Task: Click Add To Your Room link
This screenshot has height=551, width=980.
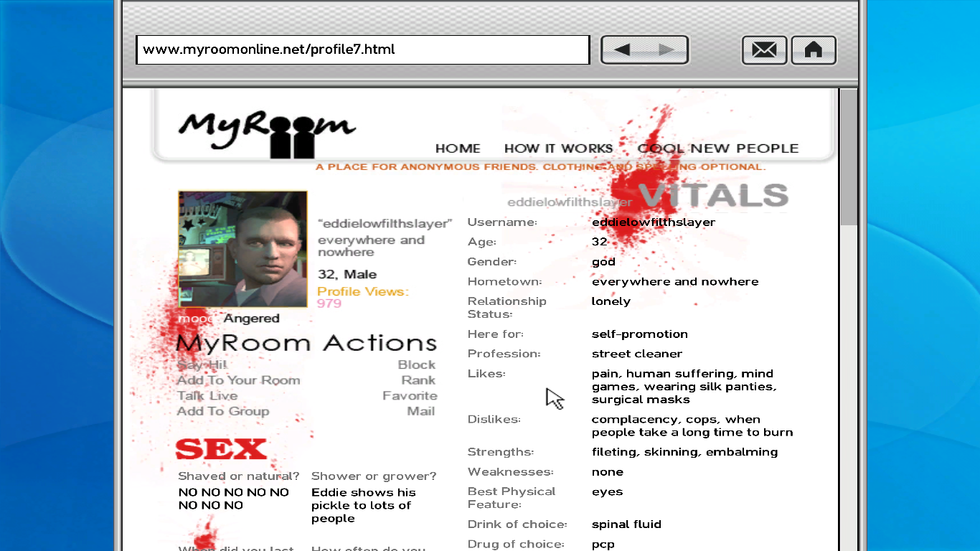Action: tap(238, 380)
